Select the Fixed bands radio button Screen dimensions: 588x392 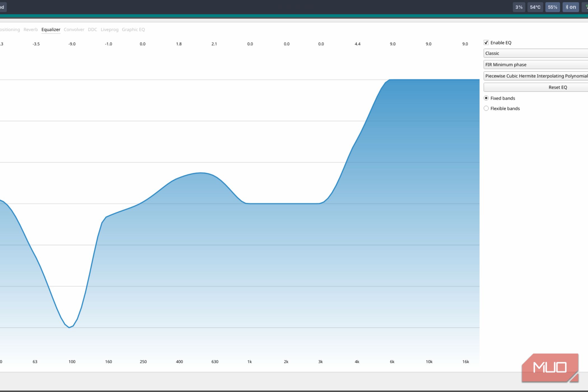pos(486,98)
